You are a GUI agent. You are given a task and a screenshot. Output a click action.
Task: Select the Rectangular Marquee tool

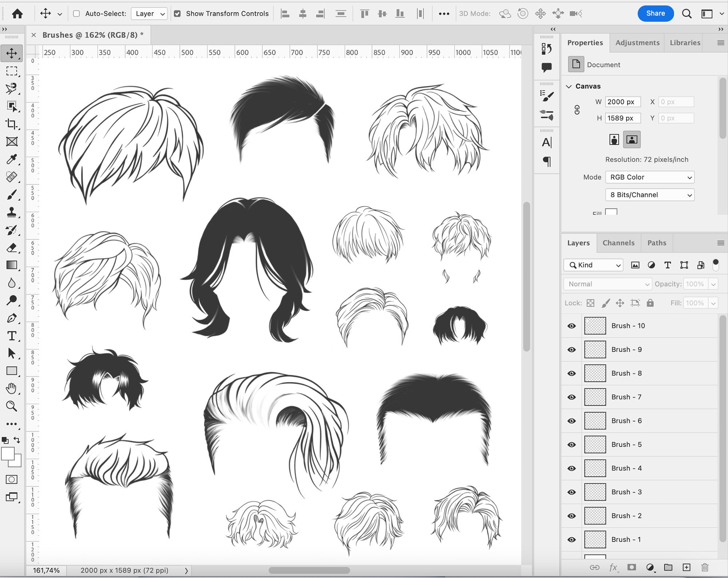click(x=12, y=71)
